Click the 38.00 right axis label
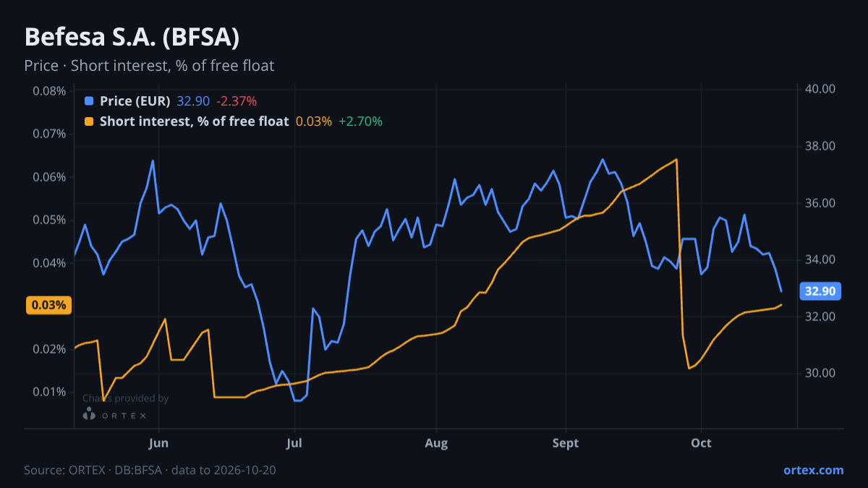 (820, 146)
